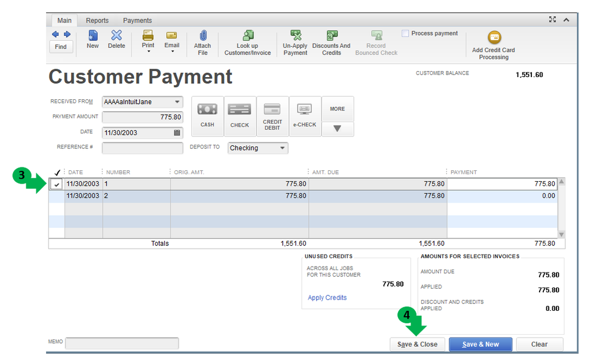This screenshot has width=597, height=364.
Task: Click the ORIG. AMT. column header
Action: (x=189, y=173)
